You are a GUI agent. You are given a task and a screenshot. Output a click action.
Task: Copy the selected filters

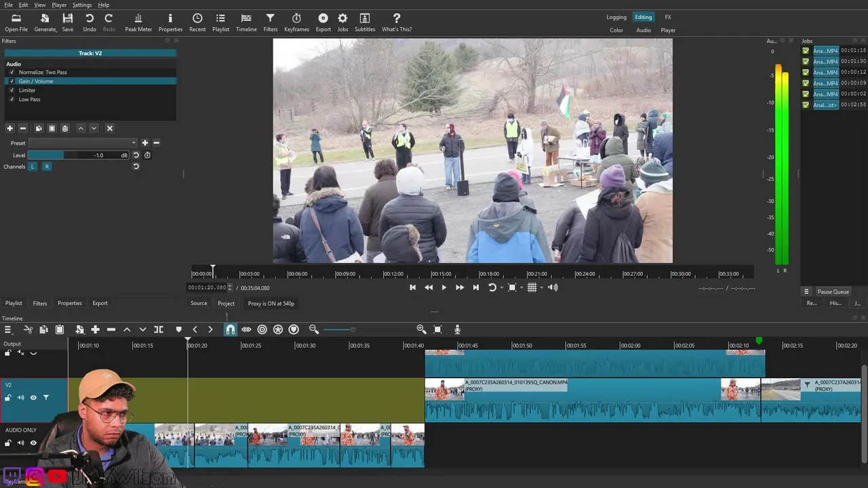click(x=39, y=128)
